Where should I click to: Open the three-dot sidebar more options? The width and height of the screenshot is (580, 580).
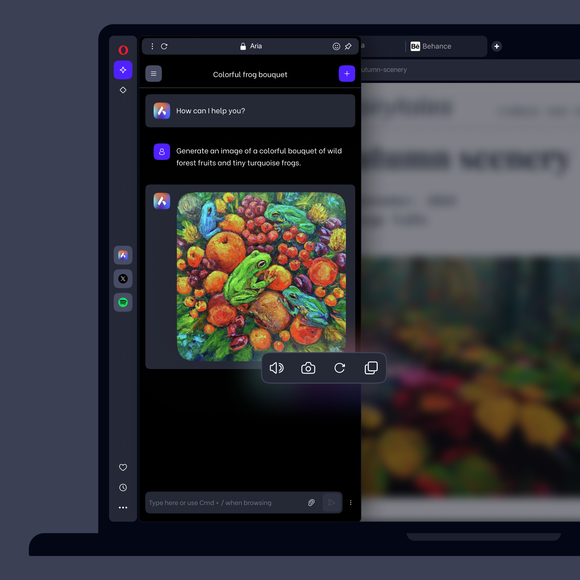coord(123,508)
